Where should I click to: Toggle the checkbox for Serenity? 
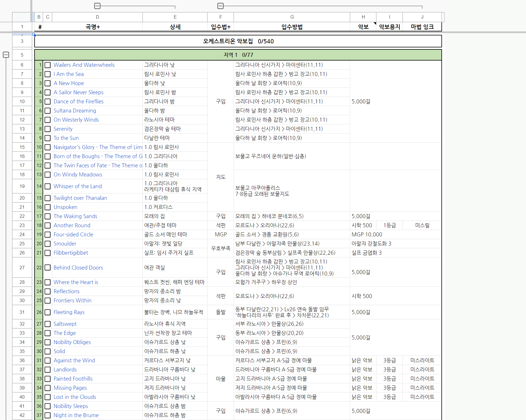tap(48, 129)
